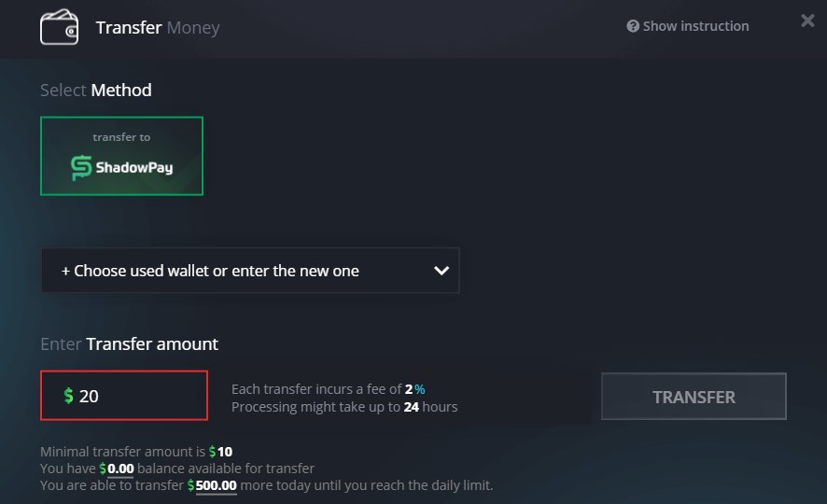Click the 'Enter Transfer amount' label
Screen dimensions: 827x504
(x=129, y=343)
